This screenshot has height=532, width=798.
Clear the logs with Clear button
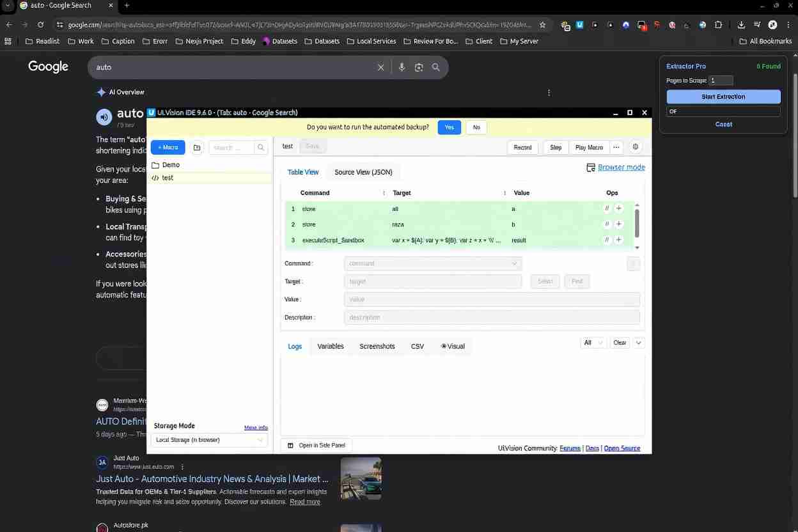point(620,343)
